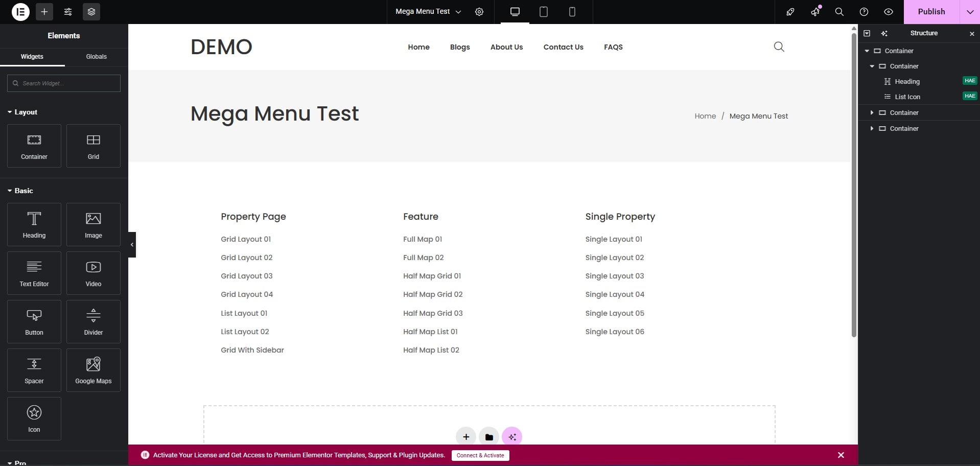Viewport: 980px width, 466px height.
Task: Click the Elementor logo menu icon
Action: tap(20, 12)
